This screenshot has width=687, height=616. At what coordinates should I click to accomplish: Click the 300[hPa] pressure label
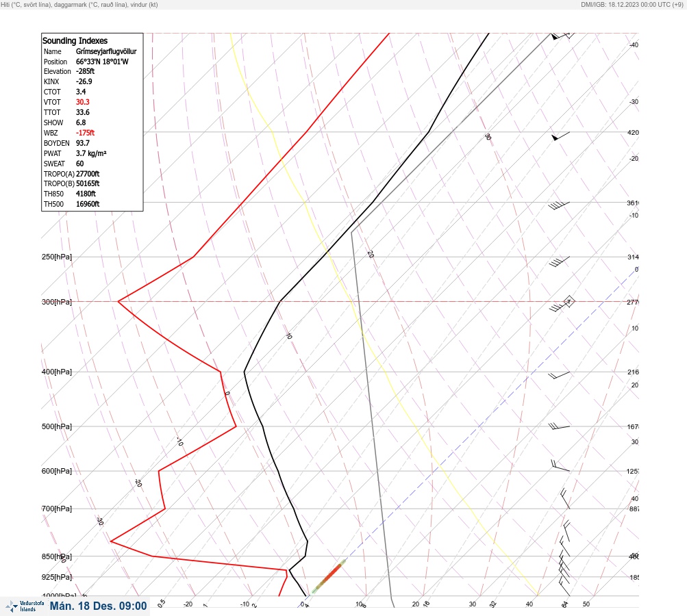pos(57,302)
